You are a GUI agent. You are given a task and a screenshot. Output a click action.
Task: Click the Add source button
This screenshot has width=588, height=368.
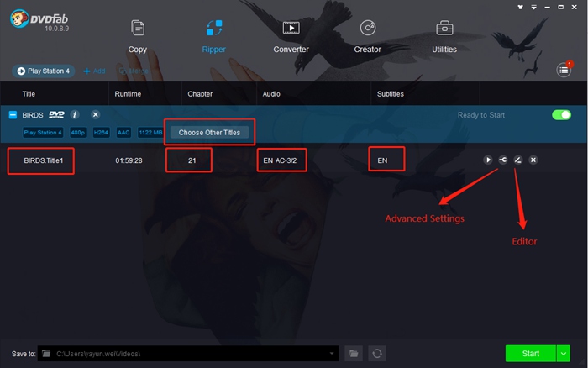click(x=94, y=71)
